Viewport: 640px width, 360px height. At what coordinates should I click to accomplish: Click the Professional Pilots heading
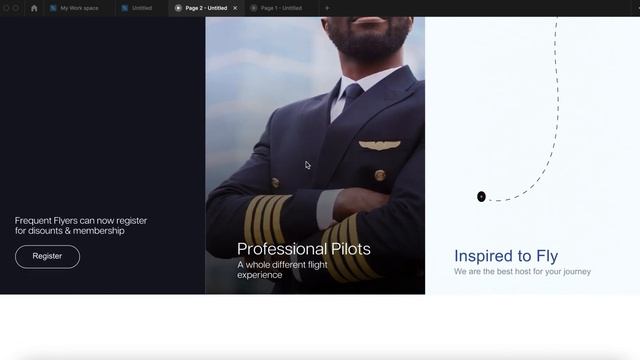pos(304,249)
